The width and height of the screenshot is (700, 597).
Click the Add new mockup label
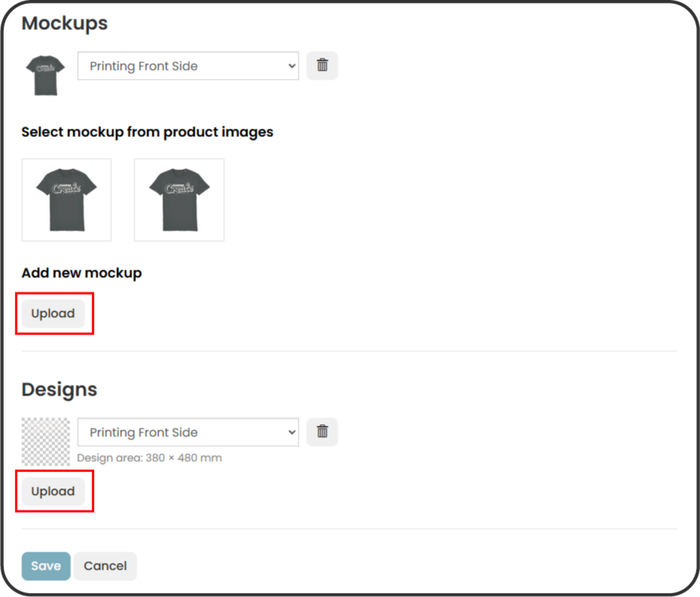(81, 273)
